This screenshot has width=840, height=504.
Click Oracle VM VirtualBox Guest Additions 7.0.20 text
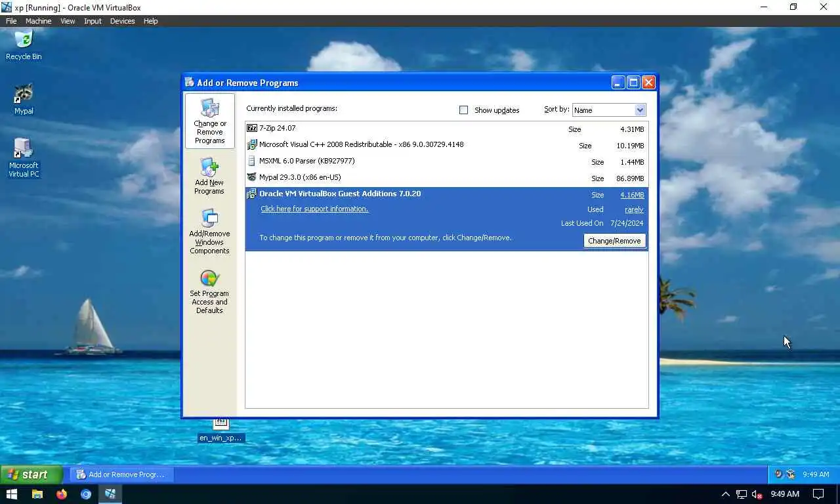tap(340, 194)
